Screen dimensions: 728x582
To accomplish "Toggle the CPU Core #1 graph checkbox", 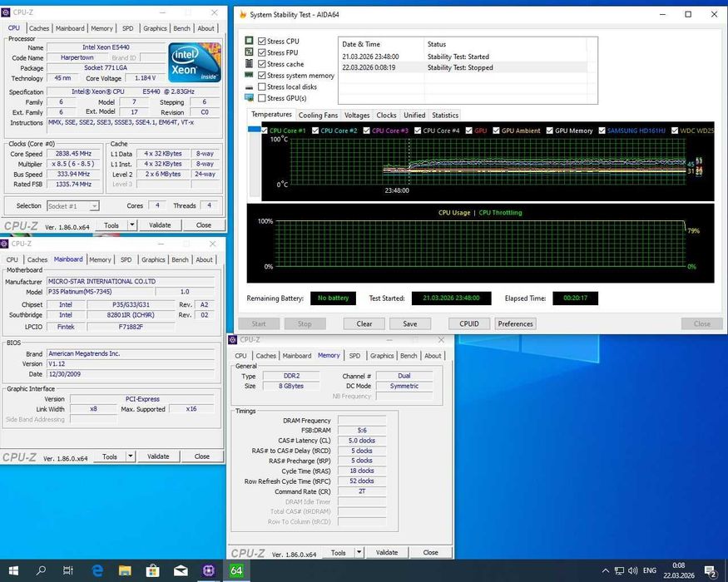I will [x=265, y=131].
